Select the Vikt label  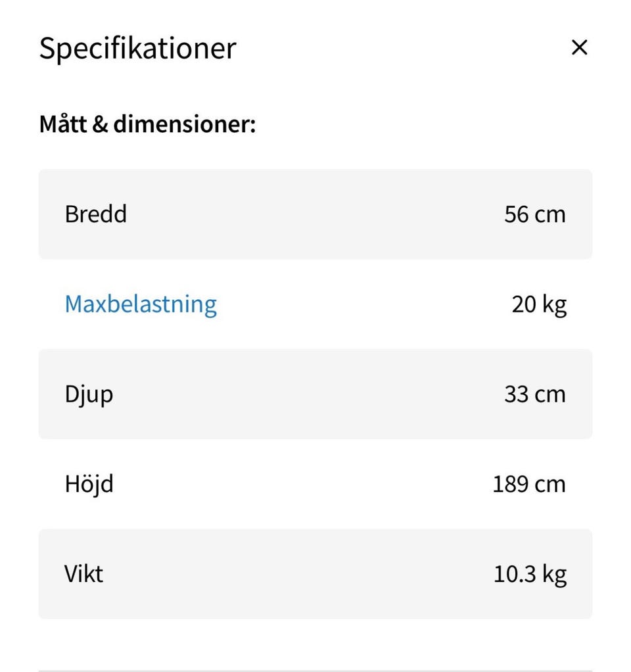point(84,574)
